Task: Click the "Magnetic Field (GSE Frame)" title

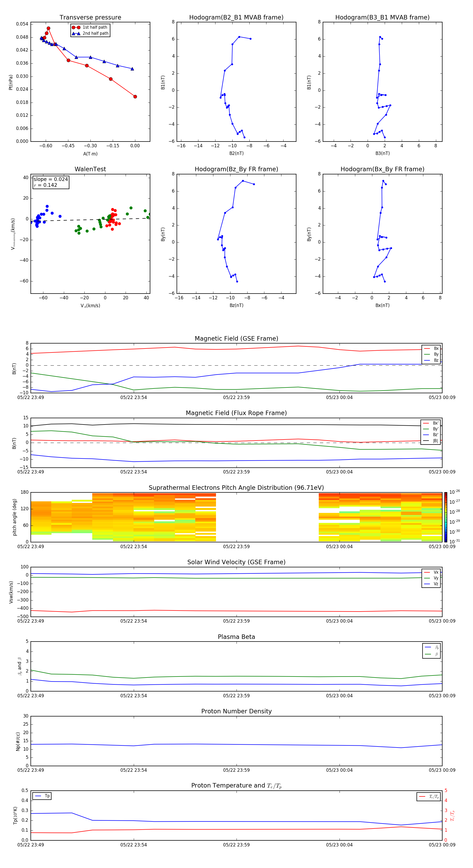Action: pos(236,339)
